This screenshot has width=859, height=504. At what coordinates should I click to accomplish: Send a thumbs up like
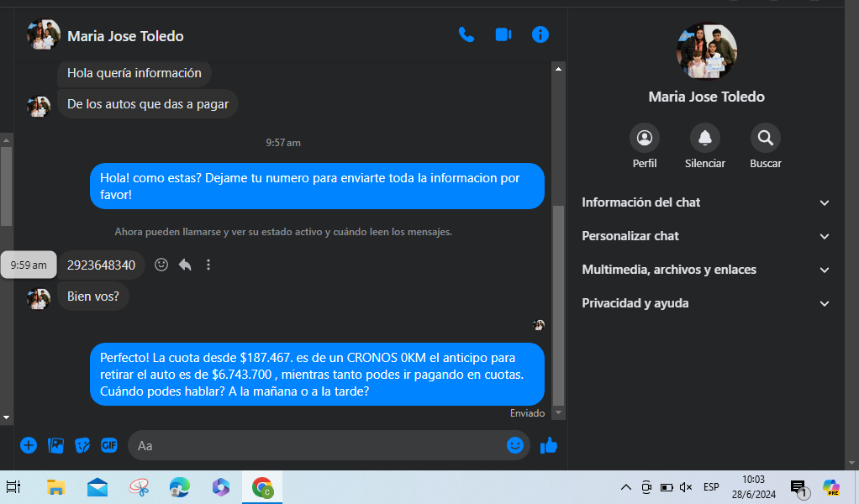coord(549,445)
